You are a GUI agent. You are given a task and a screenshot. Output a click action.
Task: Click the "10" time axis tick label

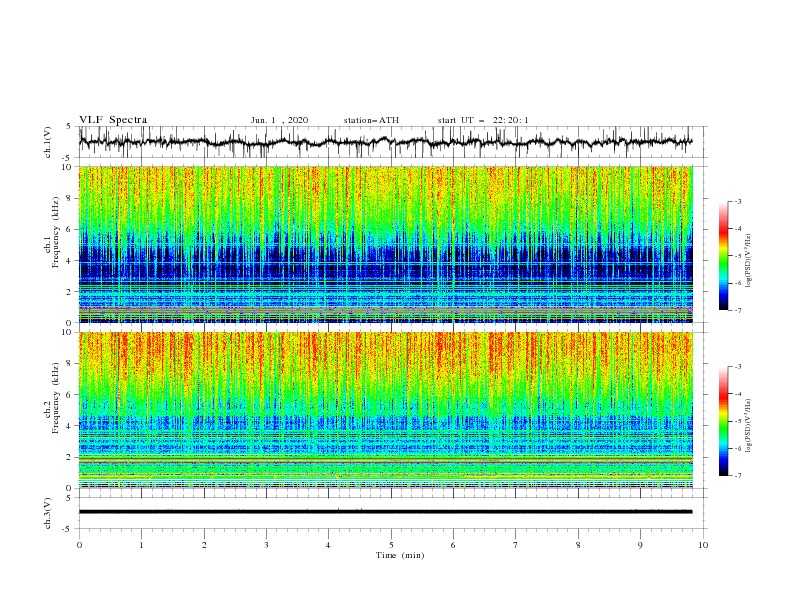point(703,545)
